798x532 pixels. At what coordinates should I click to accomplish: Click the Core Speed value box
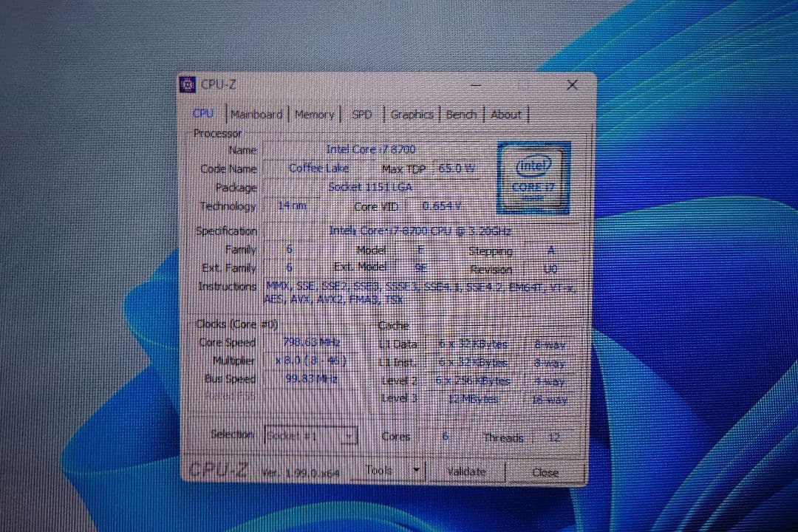pyautogui.click(x=309, y=342)
